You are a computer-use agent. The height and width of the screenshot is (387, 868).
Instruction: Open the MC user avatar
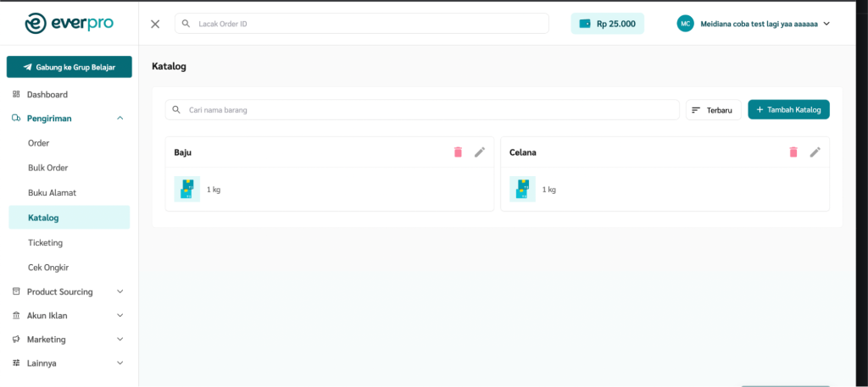[685, 24]
